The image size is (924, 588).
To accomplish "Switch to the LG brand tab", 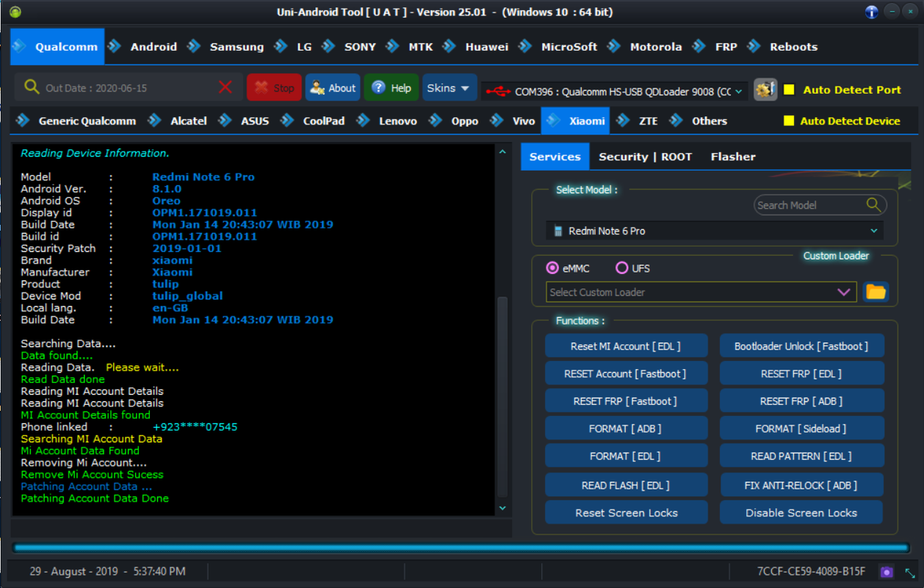I will click(x=304, y=46).
